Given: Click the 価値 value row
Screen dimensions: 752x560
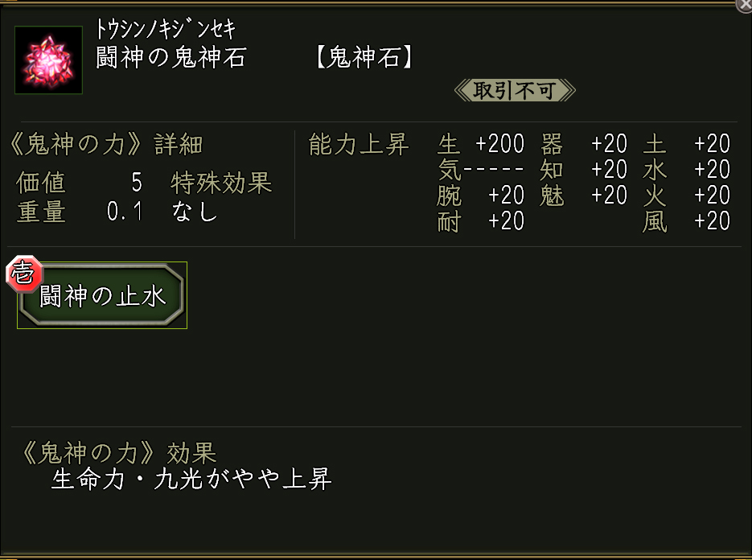Looking at the screenshot, I should [79, 183].
